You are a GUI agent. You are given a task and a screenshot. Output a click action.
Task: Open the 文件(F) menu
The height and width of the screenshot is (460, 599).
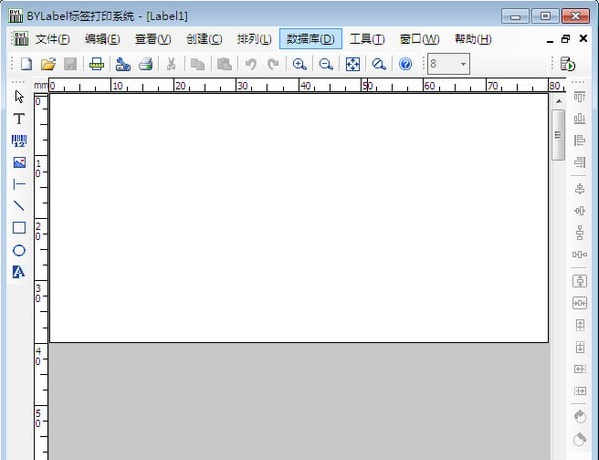pyautogui.click(x=52, y=39)
